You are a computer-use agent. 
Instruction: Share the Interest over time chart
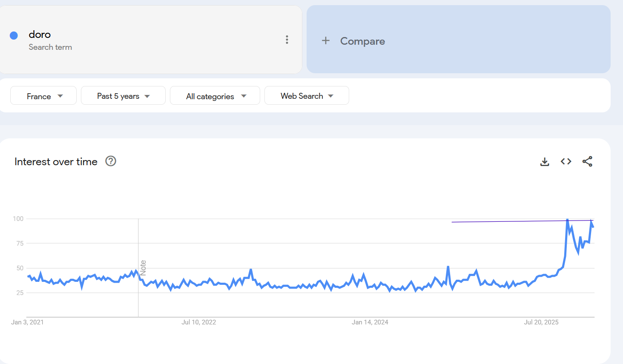click(x=587, y=161)
